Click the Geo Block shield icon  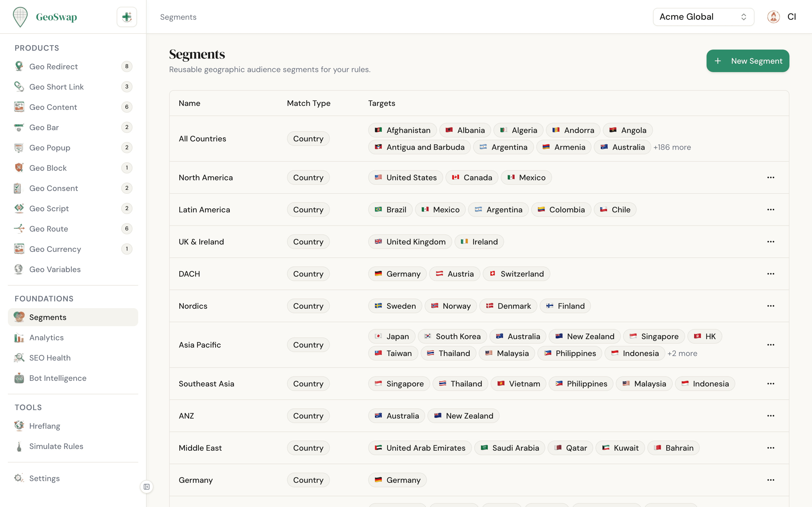click(19, 168)
